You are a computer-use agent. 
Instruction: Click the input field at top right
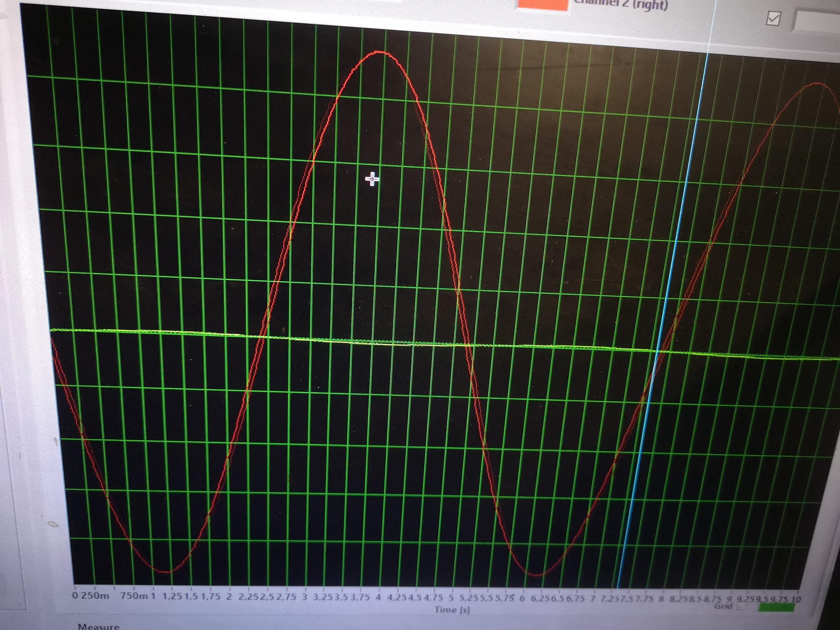(817, 21)
